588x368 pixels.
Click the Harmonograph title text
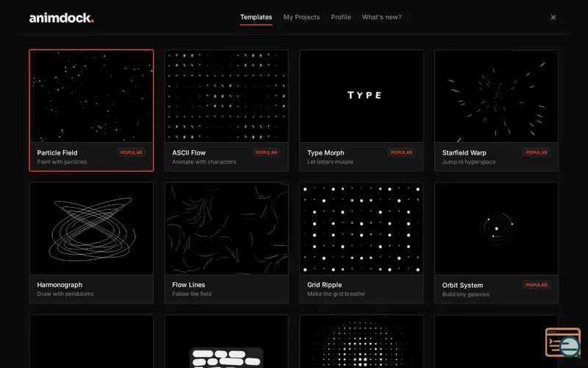tap(60, 285)
